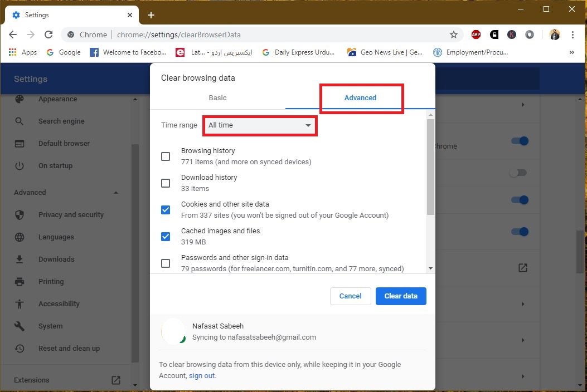This screenshot has width=587, height=392.
Task: Open the ABP Adblock Plus extension
Action: 476,35
